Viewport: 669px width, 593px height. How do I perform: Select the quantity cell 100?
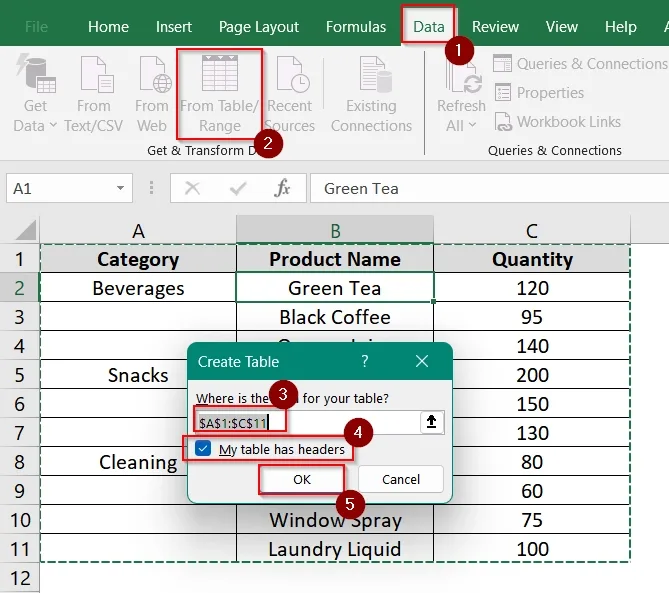point(532,549)
